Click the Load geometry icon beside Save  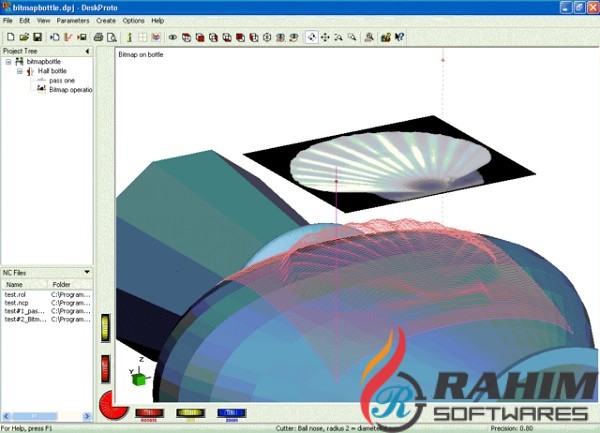click(x=55, y=37)
